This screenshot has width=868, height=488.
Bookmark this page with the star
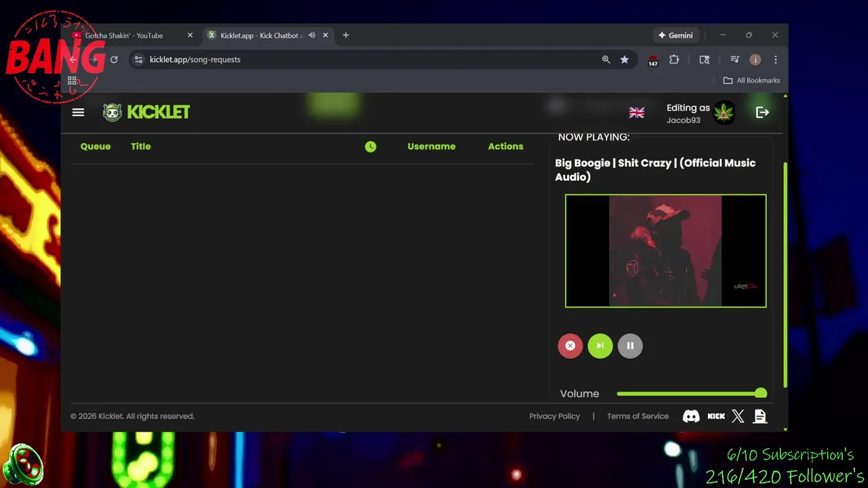[x=625, y=60]
